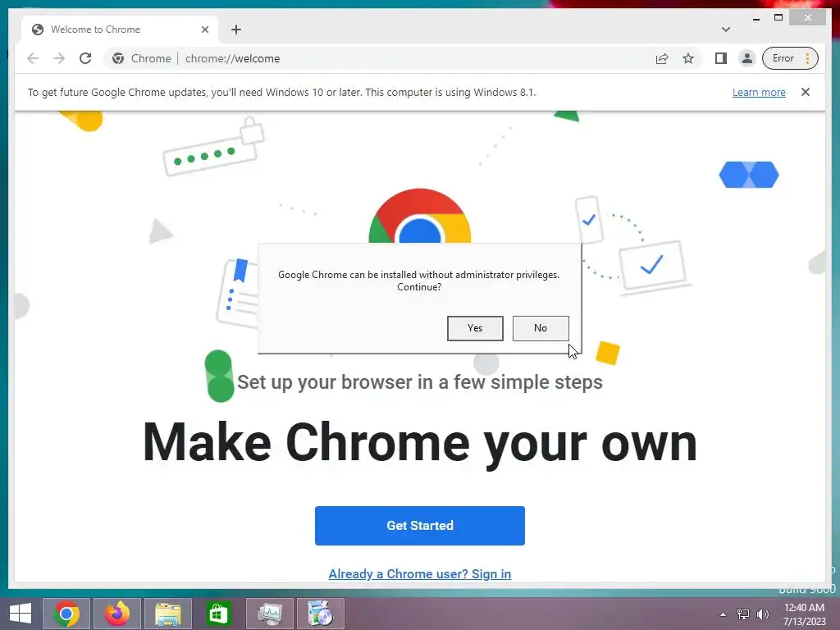This screenshot has width=840, height=630.
Task: Close the Welcome to Chrome tab
Action: [x=204, y=30]
